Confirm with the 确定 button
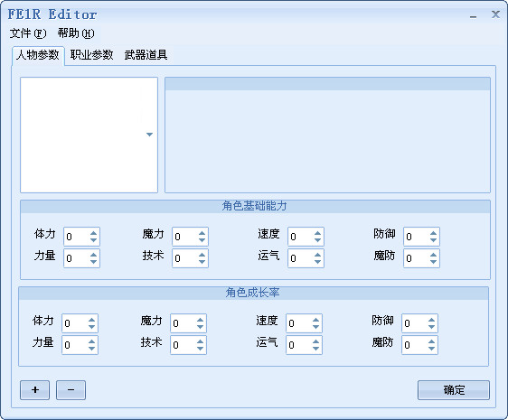 (x=454, y=390)
